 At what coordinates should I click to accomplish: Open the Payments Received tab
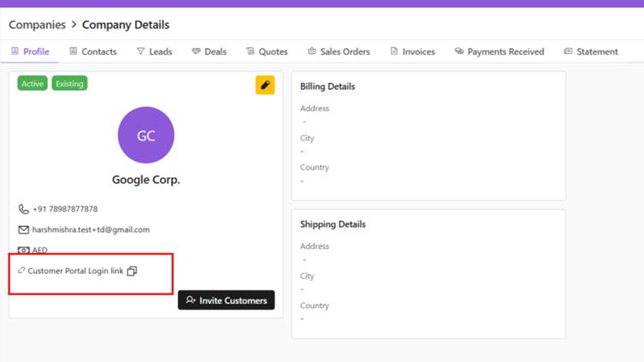(x=499, y=51)
